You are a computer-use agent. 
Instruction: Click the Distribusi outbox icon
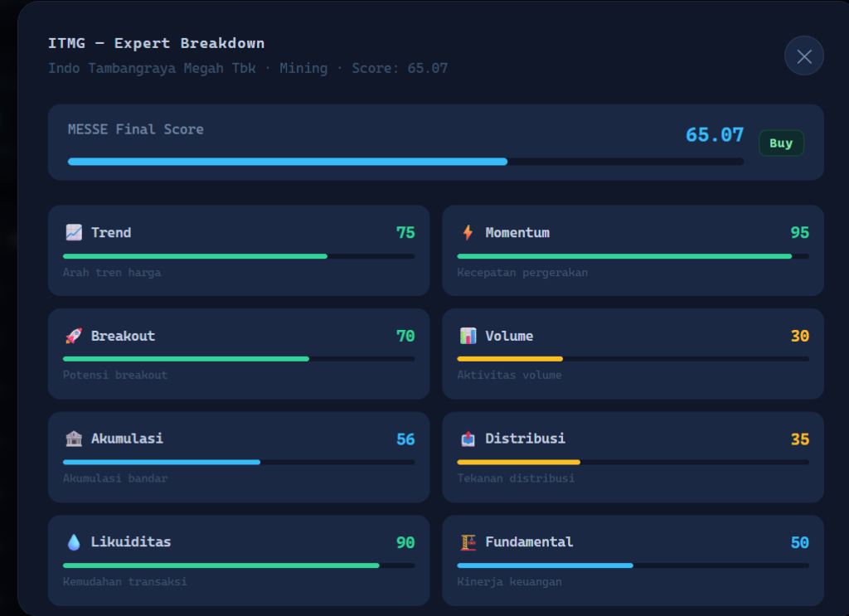coord(468,439)
